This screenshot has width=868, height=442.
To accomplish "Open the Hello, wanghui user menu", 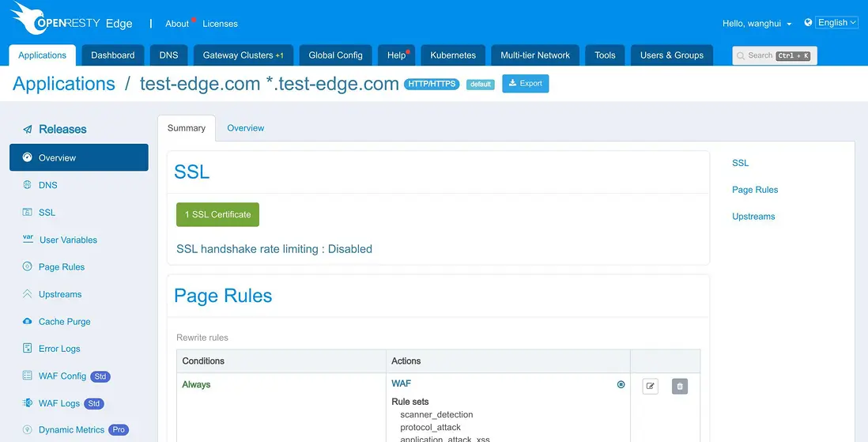I will (x=757, y=23).
